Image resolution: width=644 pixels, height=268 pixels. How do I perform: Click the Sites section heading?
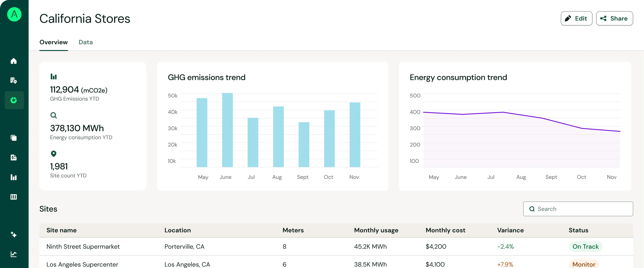[x=48, y=209]
